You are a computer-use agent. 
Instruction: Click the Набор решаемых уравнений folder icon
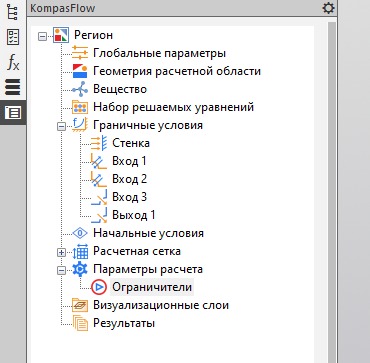click(80, 107)
